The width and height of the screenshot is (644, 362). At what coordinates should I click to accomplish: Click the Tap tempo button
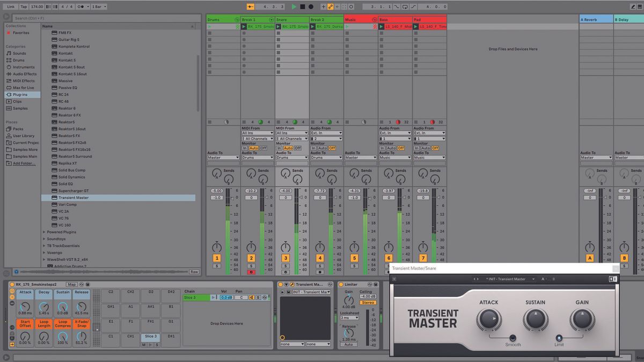tap(23, 6)
